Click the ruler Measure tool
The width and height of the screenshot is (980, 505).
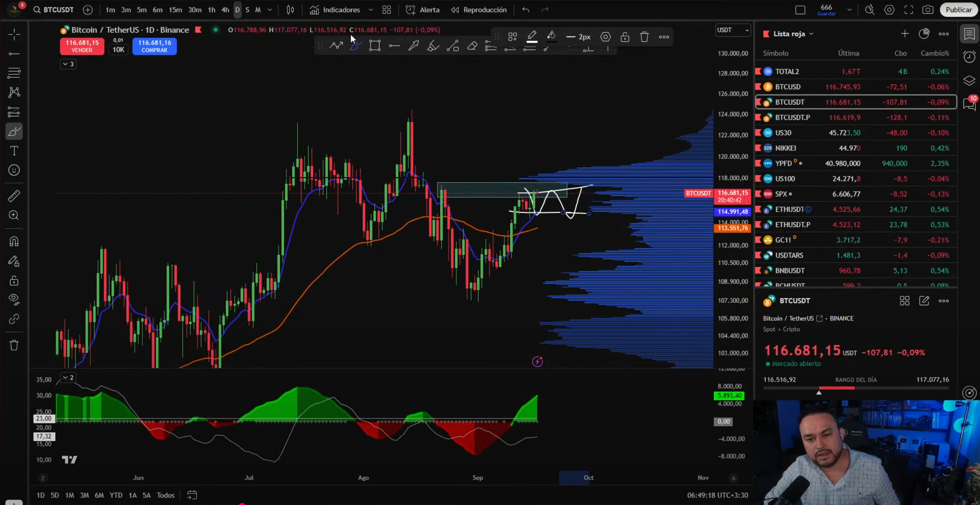click(x=14, y=196)
